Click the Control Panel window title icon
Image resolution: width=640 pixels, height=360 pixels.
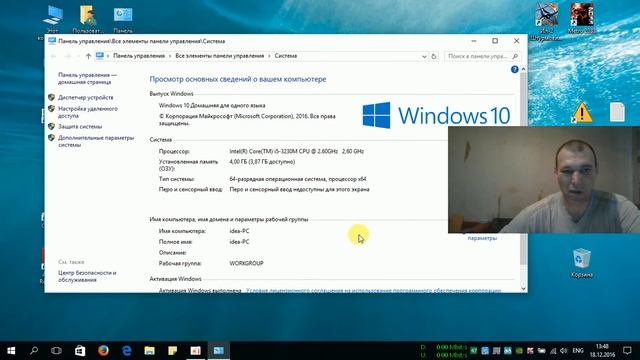tap(52, 41)
